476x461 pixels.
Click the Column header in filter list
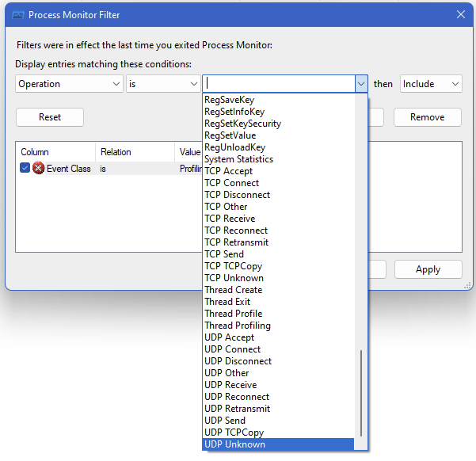55,151
